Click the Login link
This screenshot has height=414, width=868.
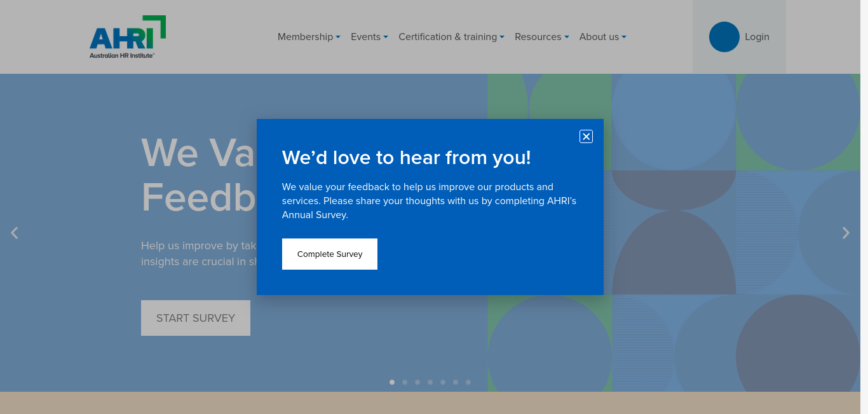click(x=757, y=37)
